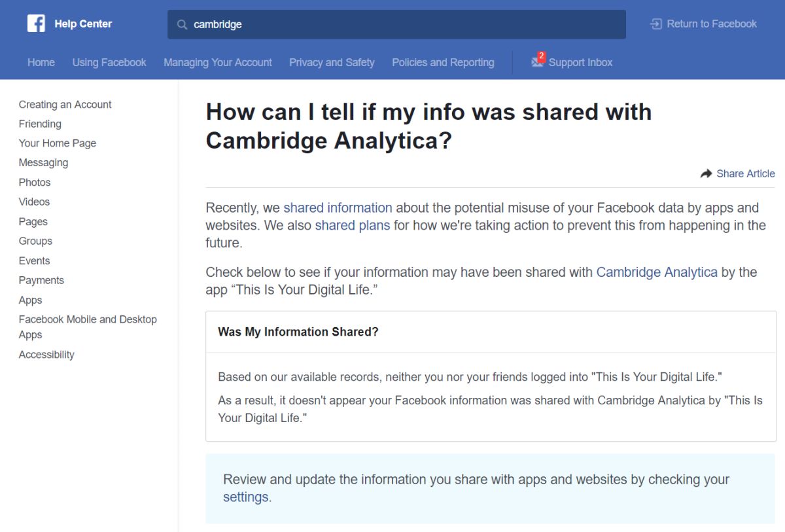Select Apps in the sidebar
785x532 pixels.
point(30,300)
